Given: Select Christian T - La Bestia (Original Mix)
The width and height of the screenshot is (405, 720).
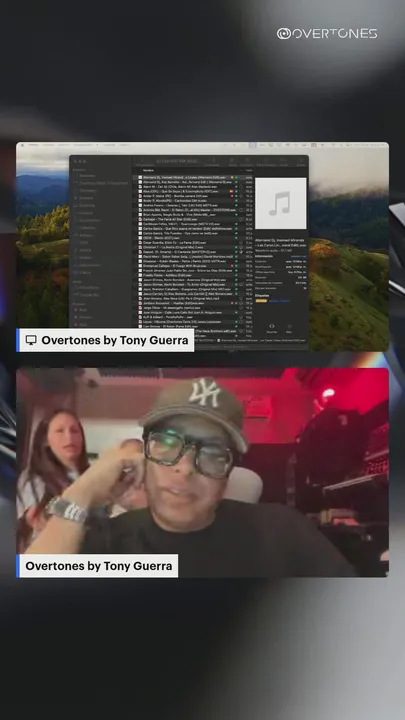Looking at the screenshot, I should tap(195, 247).
